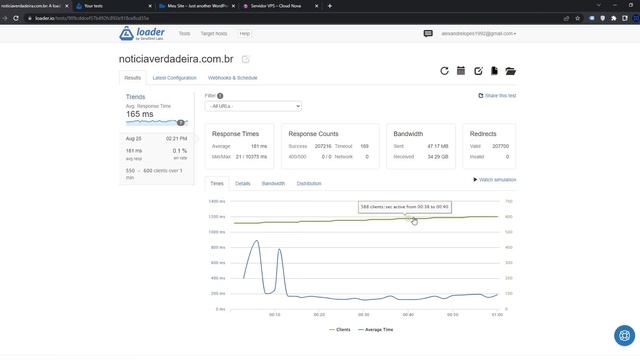Click the play icon beside Watch simulation
The image size is (640, 360).
tap(475, 180)
